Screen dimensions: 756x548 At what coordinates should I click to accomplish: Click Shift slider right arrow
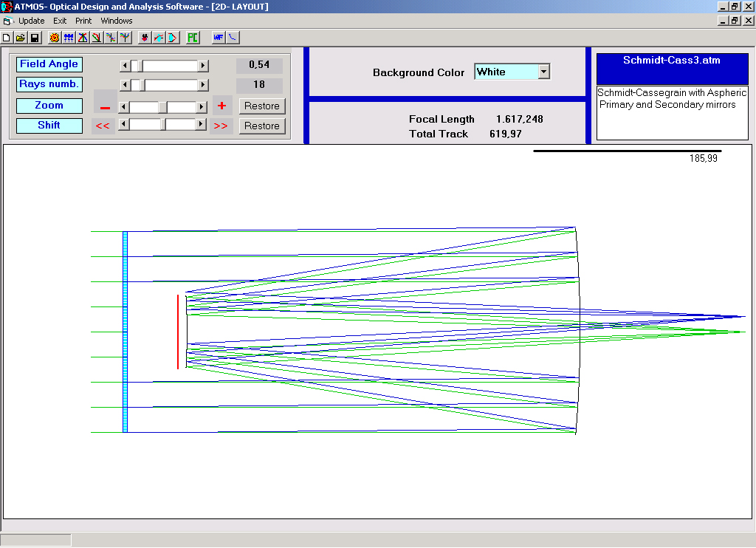201,125
